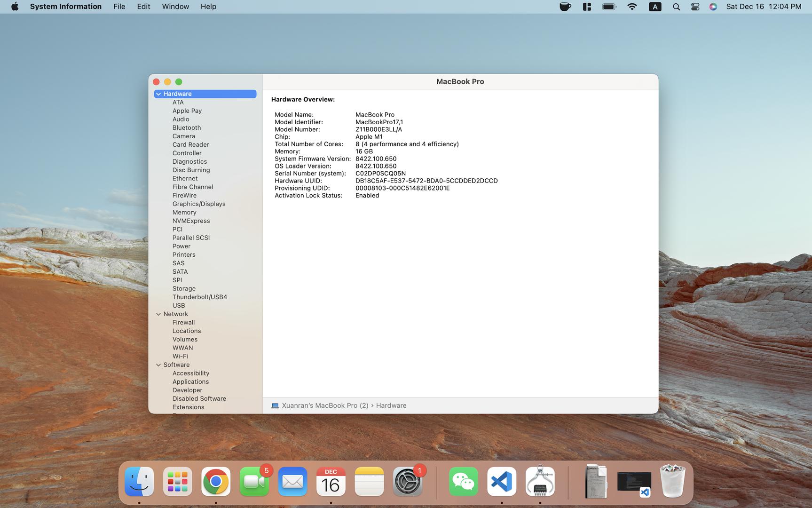Viewport: 812px width, 508px height.
Task: Open Visual Studio Code from the Dock
Action: (x=502, y=482)
